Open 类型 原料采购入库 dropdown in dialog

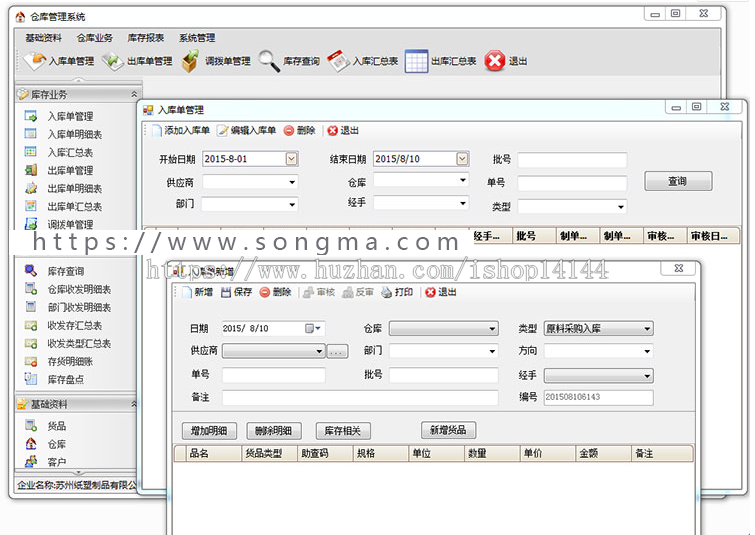click(x=647, y=329)
